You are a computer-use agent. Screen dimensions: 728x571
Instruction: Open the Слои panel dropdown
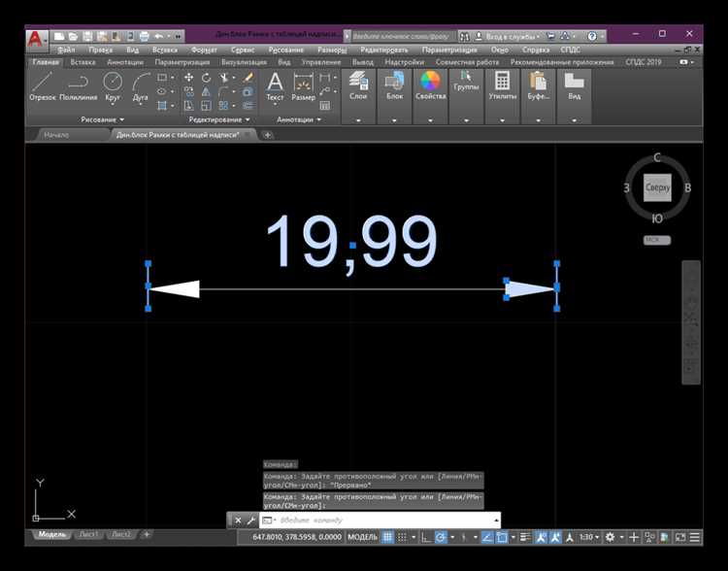(358, 120)
